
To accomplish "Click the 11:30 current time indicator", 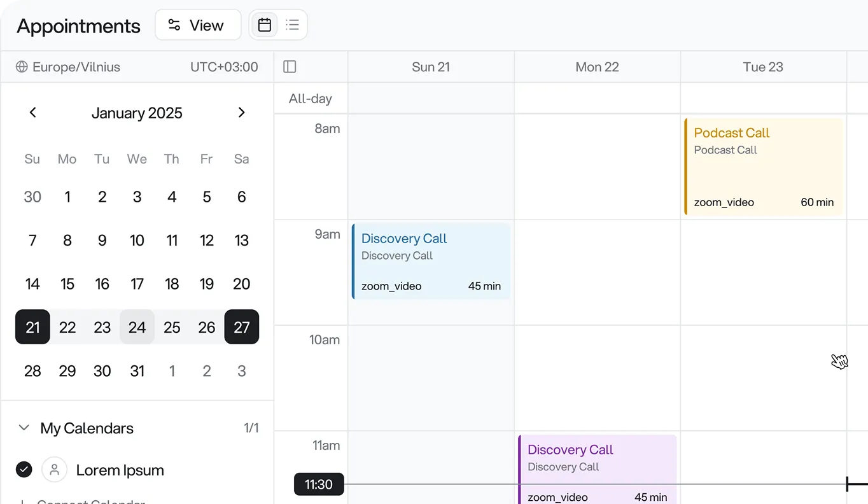I will [318, 484].
